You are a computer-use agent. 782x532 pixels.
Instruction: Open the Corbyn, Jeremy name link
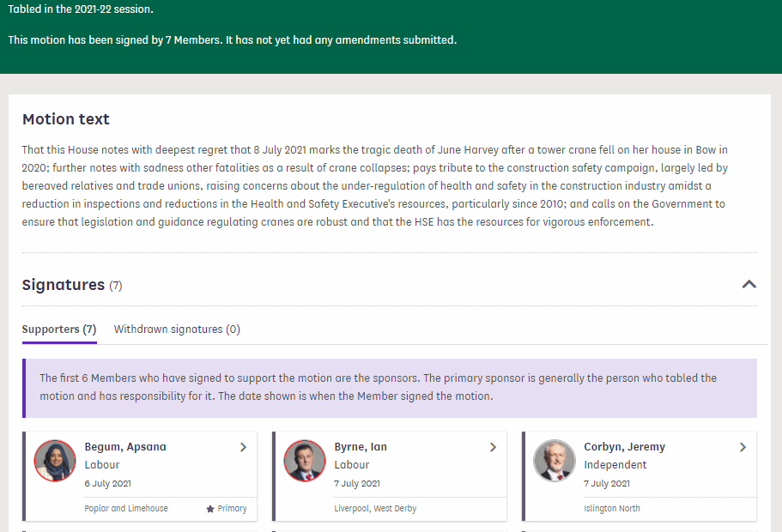[624, 447]
